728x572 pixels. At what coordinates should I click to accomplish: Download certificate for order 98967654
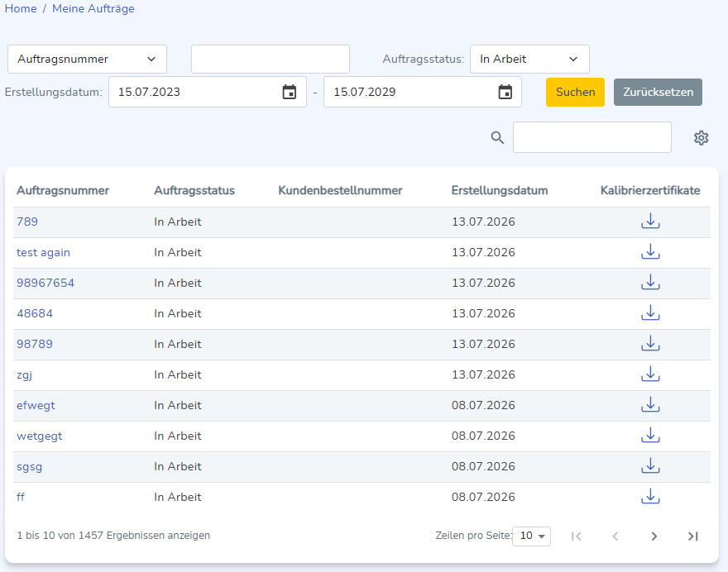click(650, 283)
